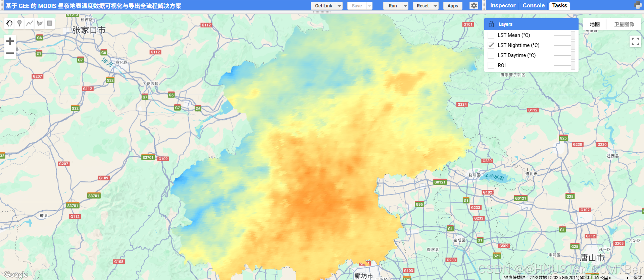Click the G95 highway shield
The width and height of the screenshot is (644, 280).
pyautogui.click(x=419, y=204)
